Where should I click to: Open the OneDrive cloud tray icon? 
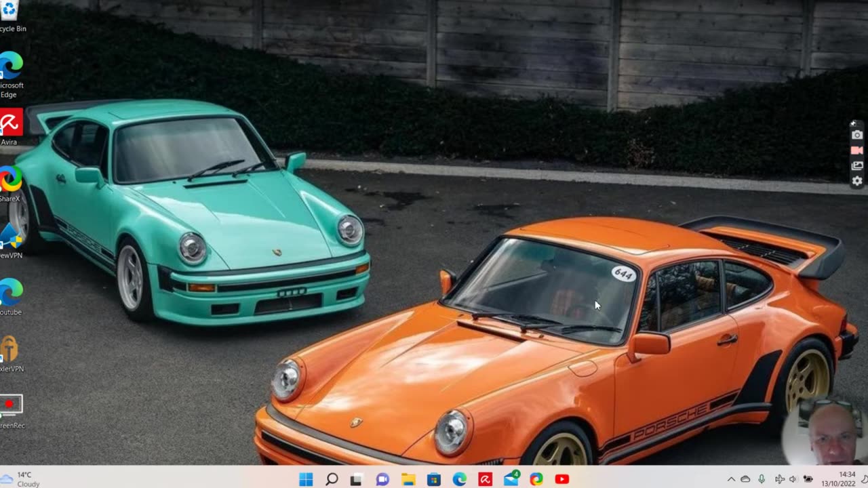point(745,479)
